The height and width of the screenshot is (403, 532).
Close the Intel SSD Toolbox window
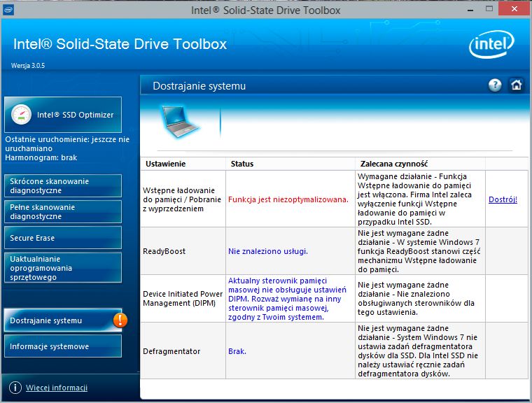[514, 9]
